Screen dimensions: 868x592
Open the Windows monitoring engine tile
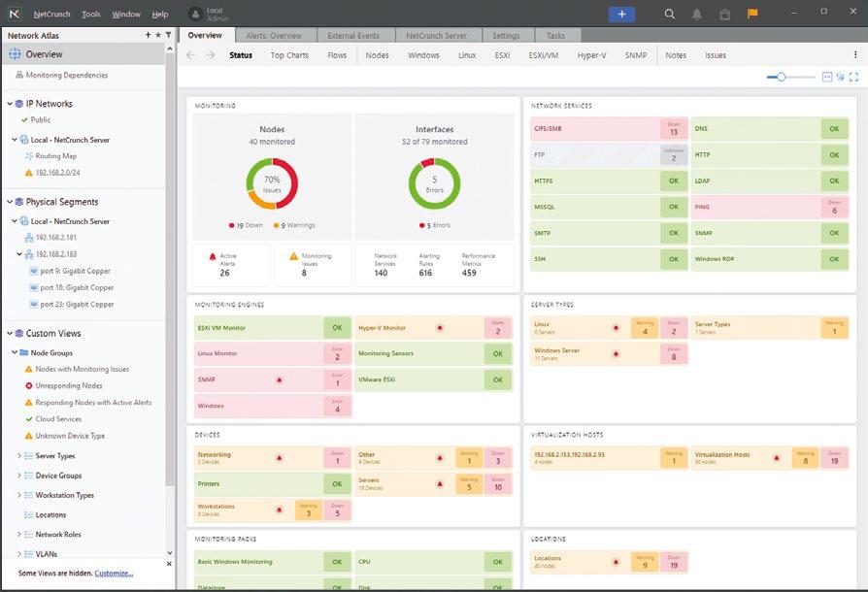click(273, 406)
